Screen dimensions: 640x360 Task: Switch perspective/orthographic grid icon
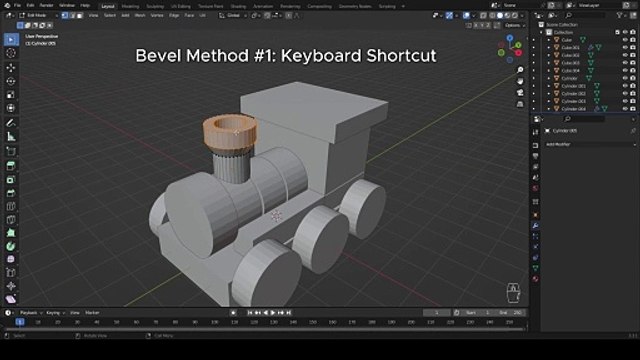(520, 104)
